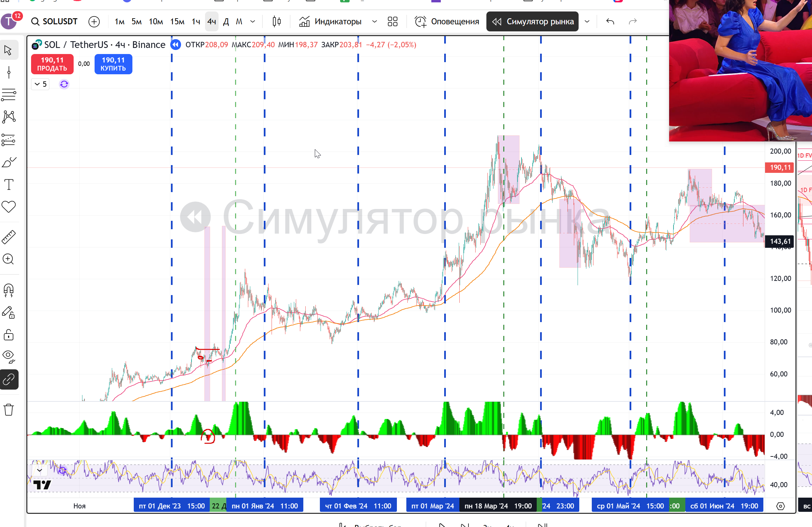
Task: Toggle lock all drawing tools
Action: tap(9, 335)
